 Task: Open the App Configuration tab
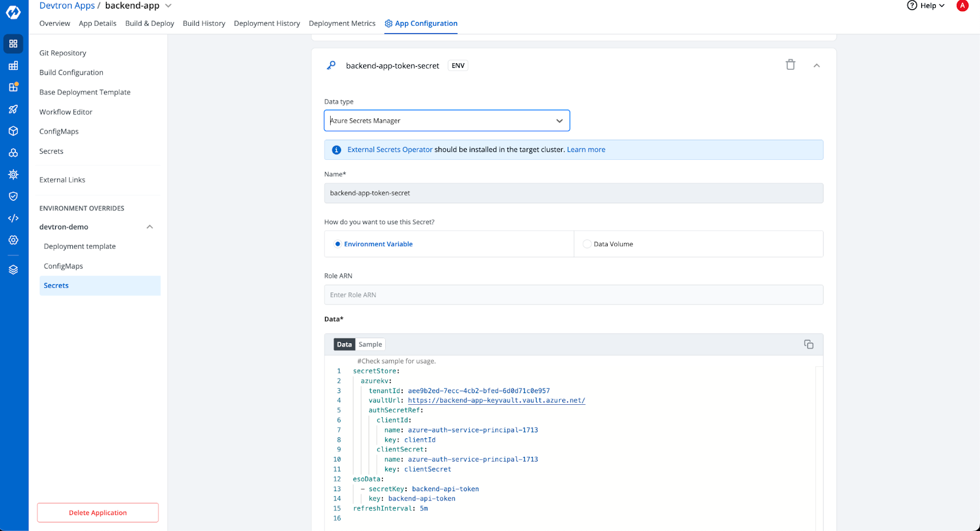click(421, 23)
